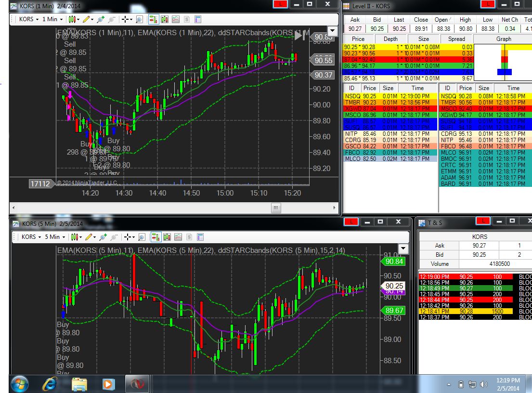532x393 pixels.
Task: Select TMBR 90.56 ask row in Level II
Action: 485,103
